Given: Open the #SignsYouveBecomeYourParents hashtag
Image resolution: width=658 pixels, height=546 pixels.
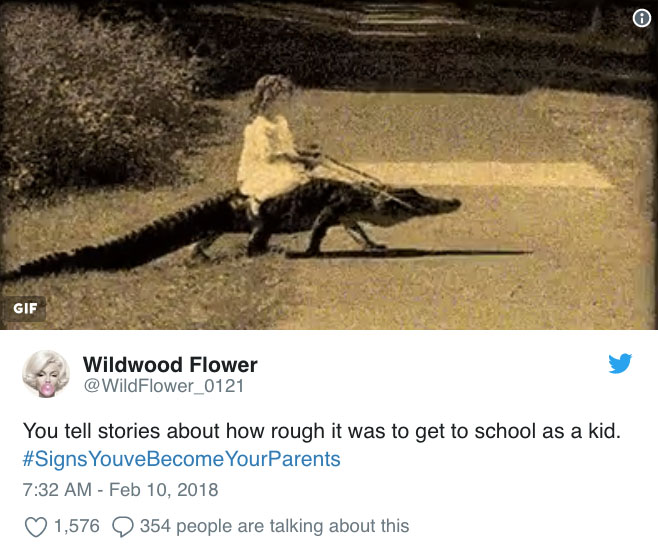Looking at the screenshot, I should [x=181, y=459].
